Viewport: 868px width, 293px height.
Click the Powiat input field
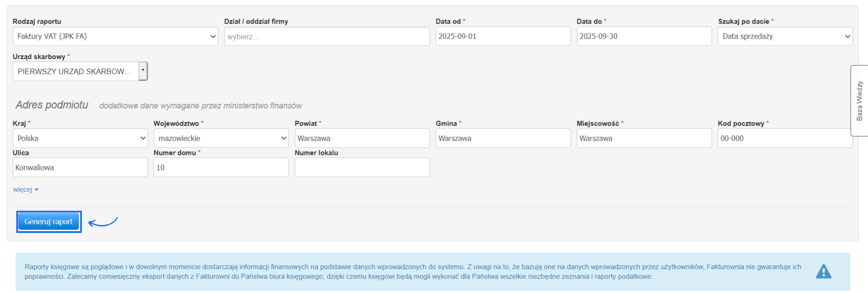pyautogui.click(x=362, y=138)
